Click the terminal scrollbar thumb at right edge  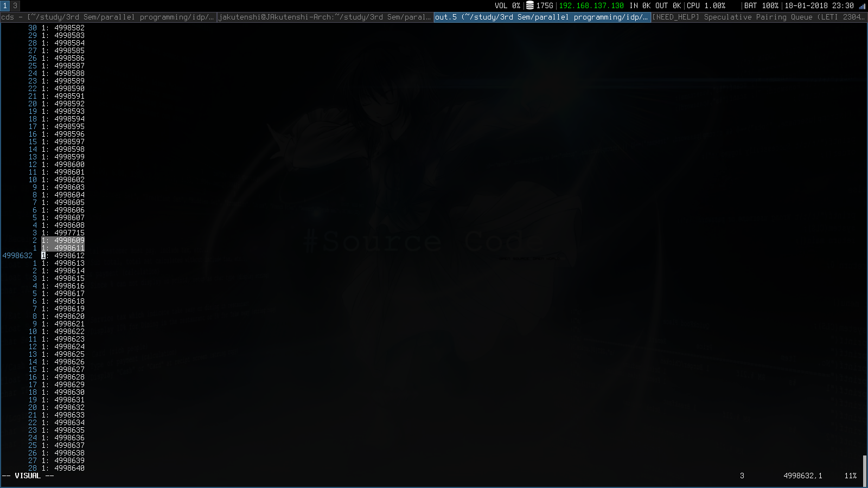[865, 471]
